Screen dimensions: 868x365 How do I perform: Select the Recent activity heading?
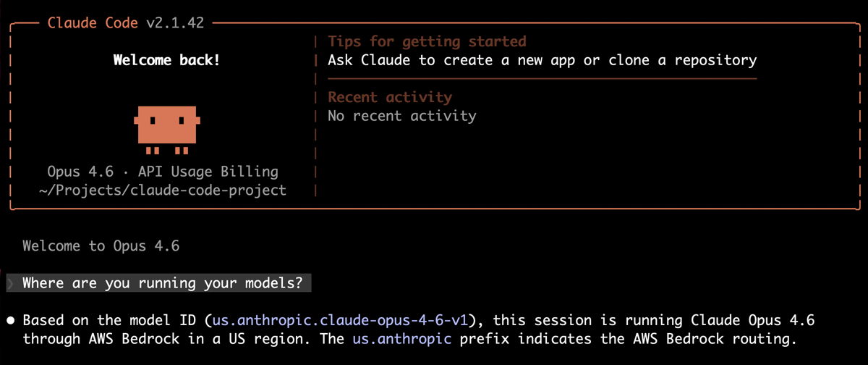point(390,97)
